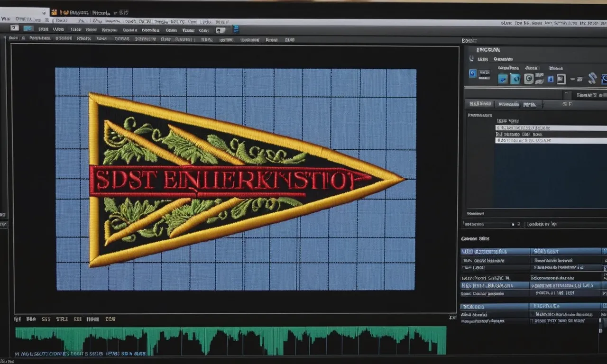This screenshot has height=364, width=607.
Task: Click the blue checkmark icon in the right panel
Action: [x=503, y=79]
